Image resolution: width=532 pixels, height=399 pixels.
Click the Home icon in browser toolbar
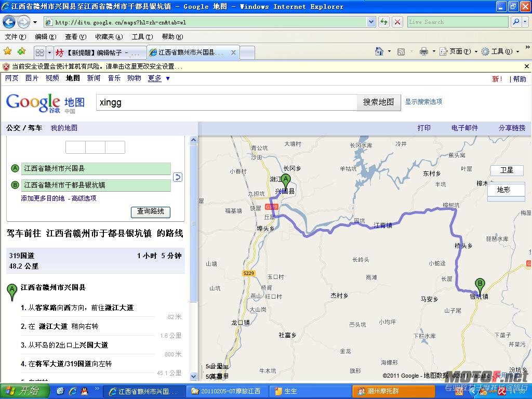coord(380,52)
